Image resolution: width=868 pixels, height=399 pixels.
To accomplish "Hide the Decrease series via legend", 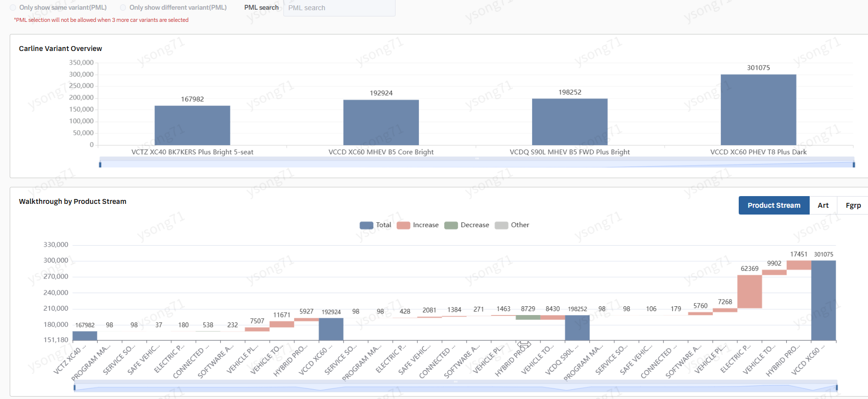I will (x=467, y=225).
